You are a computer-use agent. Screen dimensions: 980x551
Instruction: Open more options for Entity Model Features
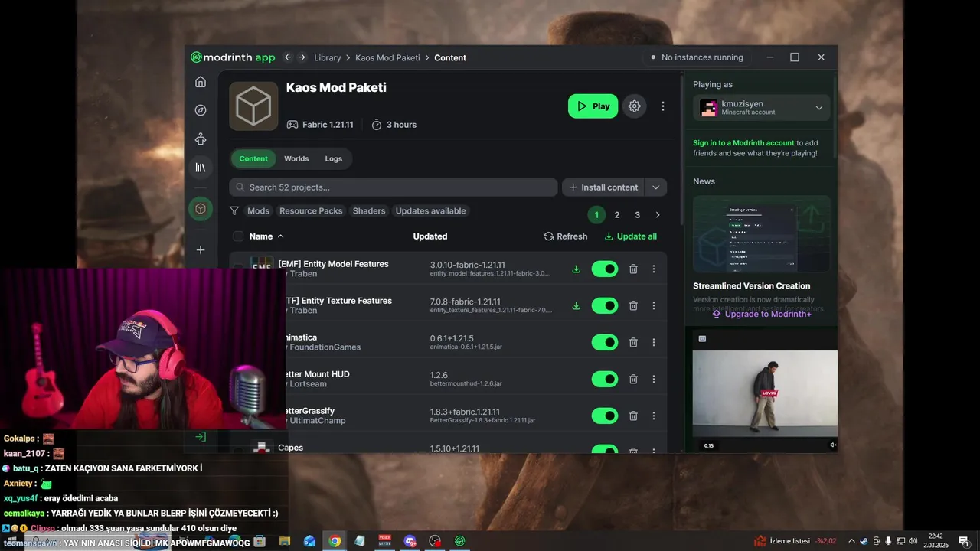653,269
